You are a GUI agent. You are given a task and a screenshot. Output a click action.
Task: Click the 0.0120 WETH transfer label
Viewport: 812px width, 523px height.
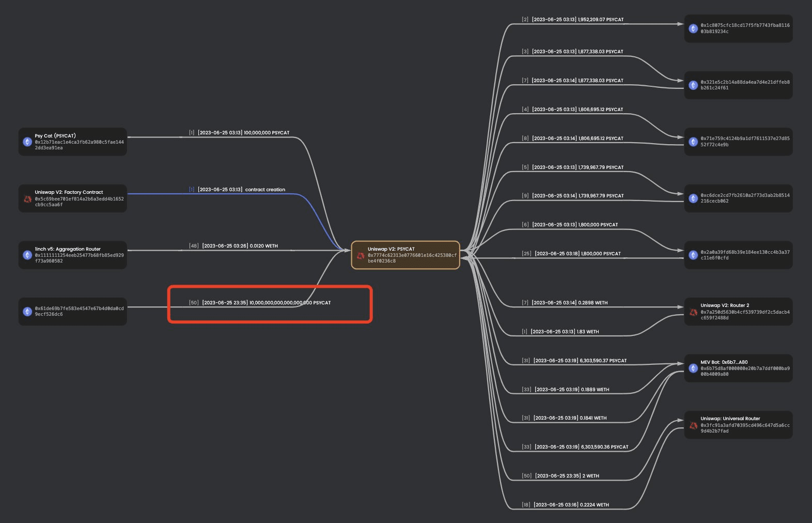240,246
